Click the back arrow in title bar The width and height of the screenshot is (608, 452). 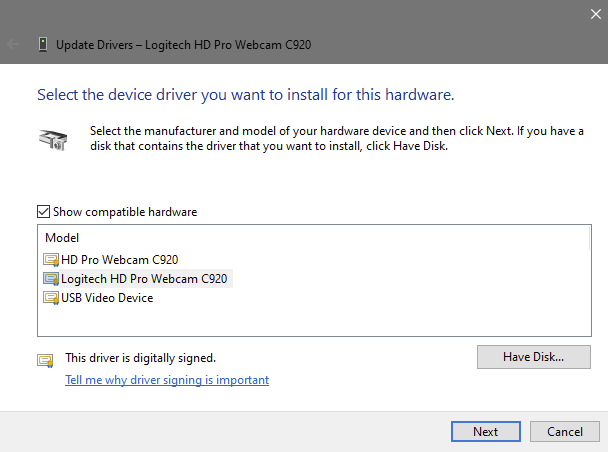13,44
